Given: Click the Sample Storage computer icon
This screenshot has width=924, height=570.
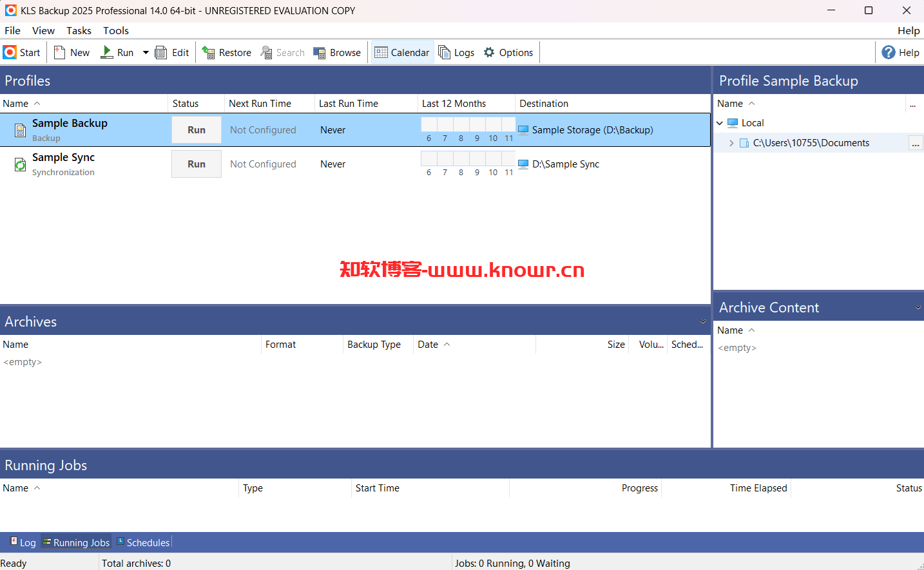Looking at the screenshot, I should pyautogui.click(x=524, y=129).
